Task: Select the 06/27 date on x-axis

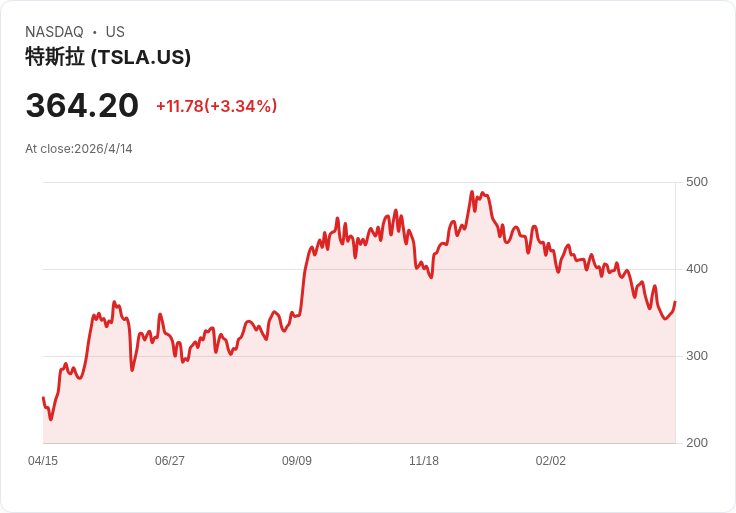Action: point(170,461)
